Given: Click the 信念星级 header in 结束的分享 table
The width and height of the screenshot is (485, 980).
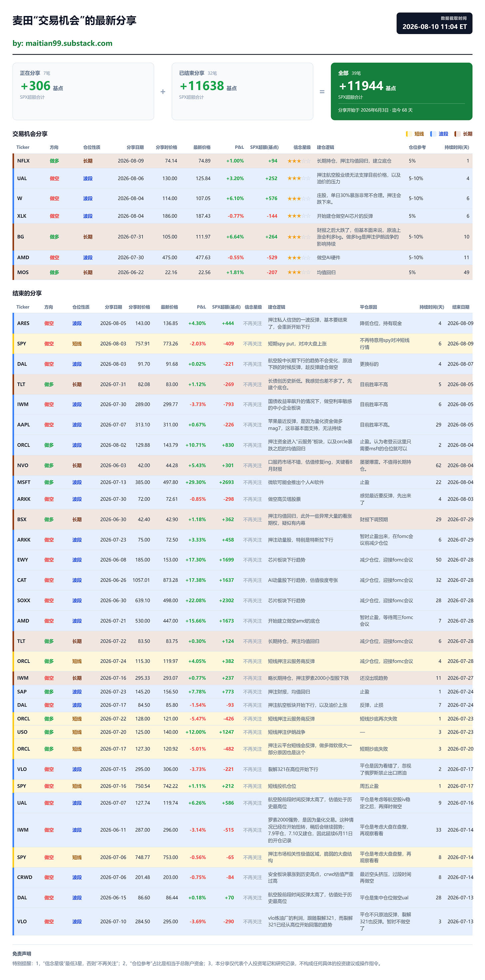Looking at the screenshot, I should (253, 307).
